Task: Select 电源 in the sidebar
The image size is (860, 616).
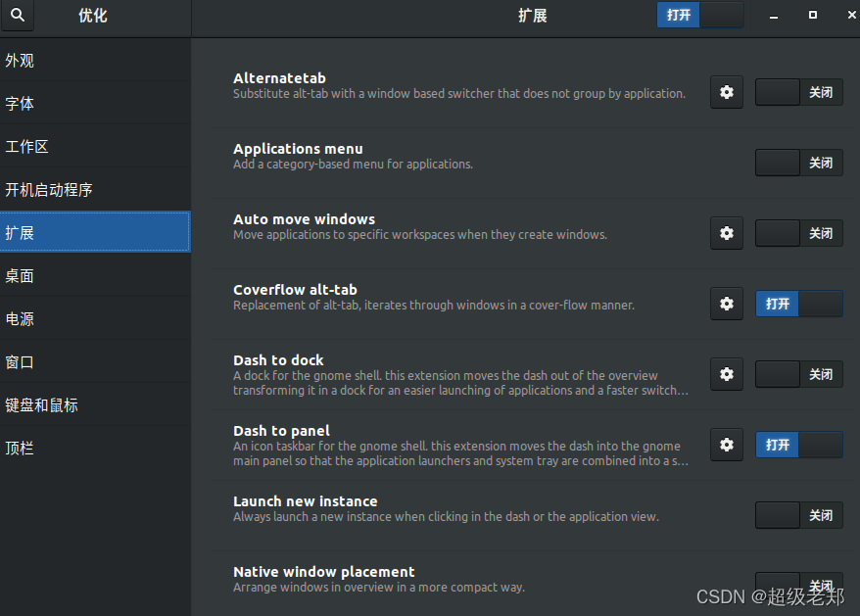Action: (x=95, y=318)
